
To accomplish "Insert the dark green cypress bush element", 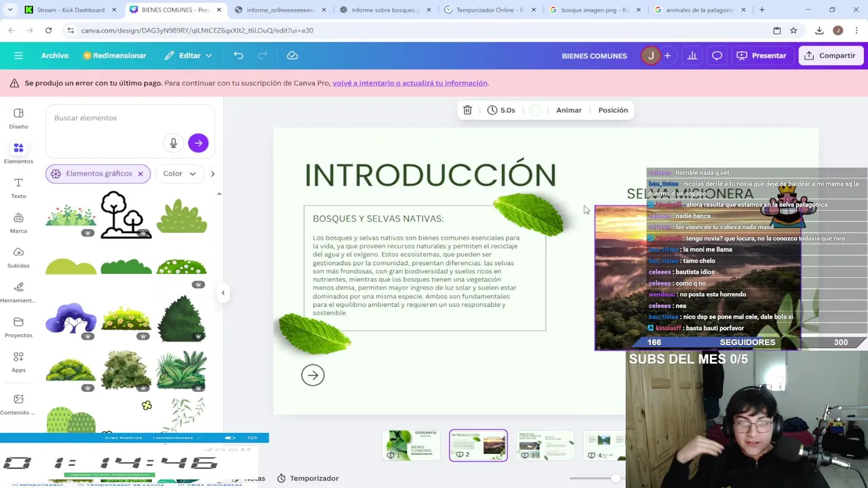I will [x=181, y=318].
